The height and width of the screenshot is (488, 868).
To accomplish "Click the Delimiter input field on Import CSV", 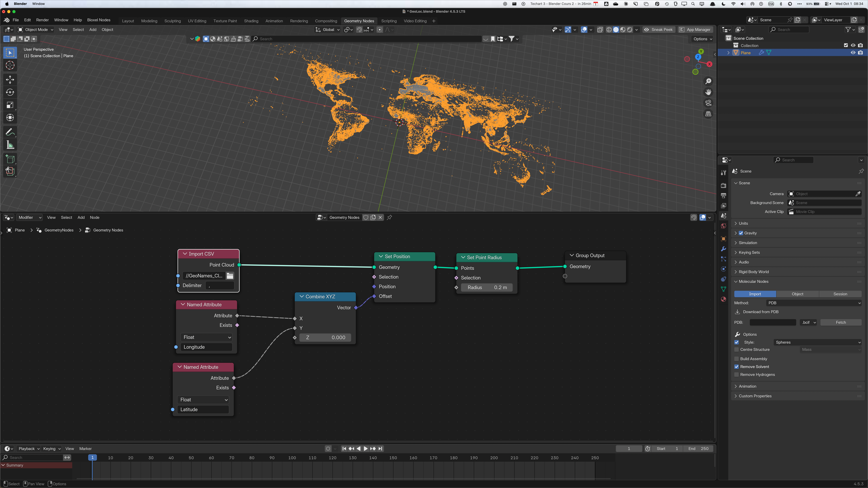I will coord(220,286).
